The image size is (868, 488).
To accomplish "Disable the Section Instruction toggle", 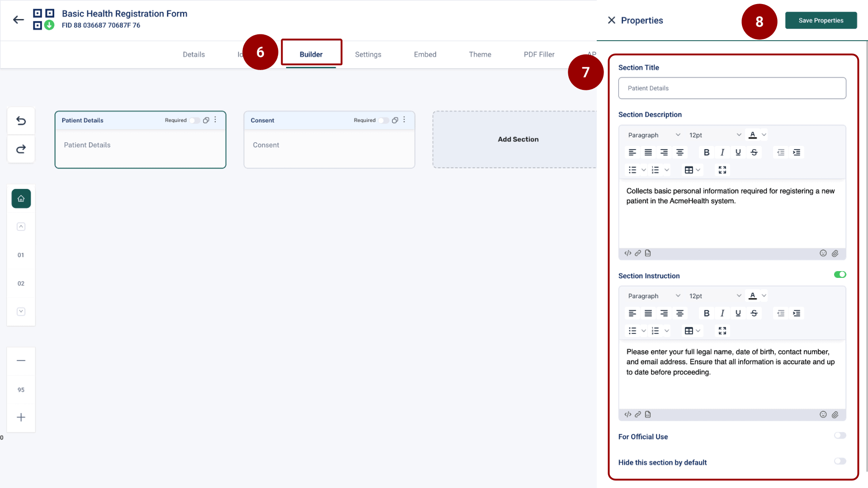I will tap(840, 275).
